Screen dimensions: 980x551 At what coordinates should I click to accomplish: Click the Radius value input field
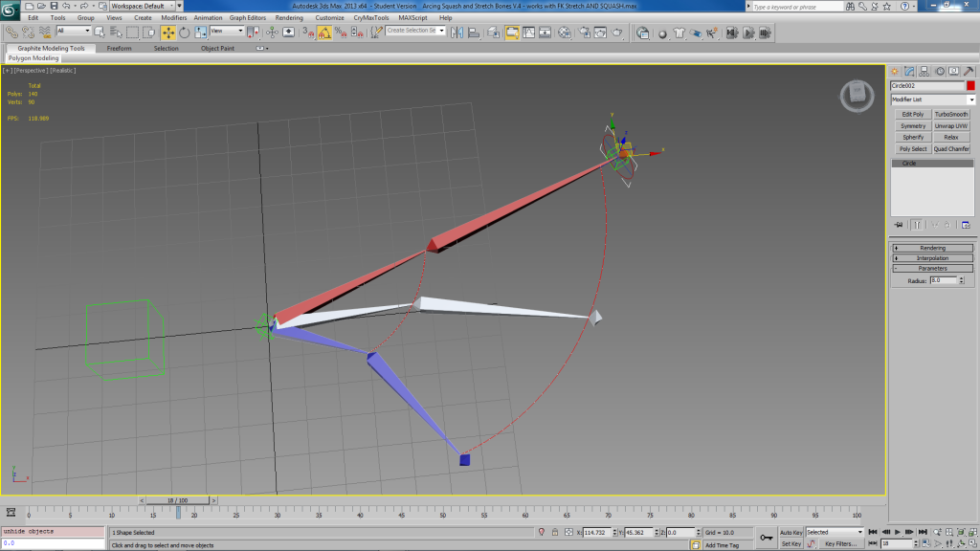pos(942,280)
